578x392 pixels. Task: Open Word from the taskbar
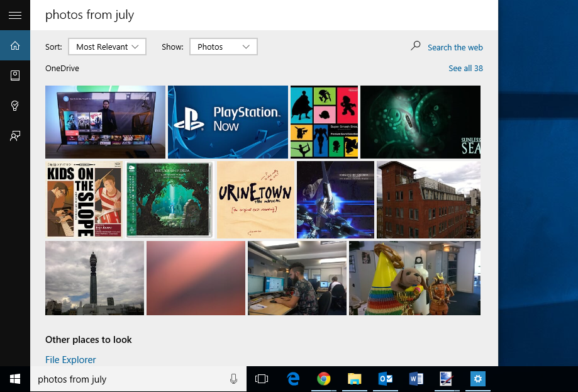click(416, 379)
